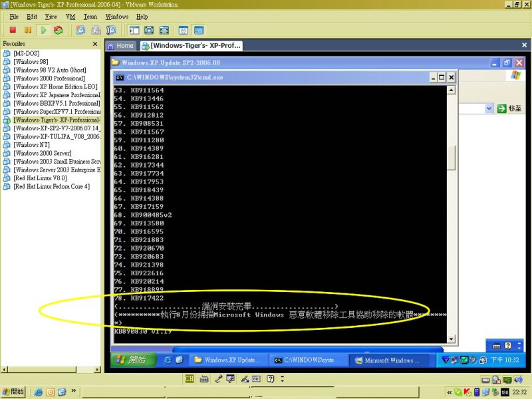Click host Internet Explorer quick launch icon
The height and width of the screenshot is (399, 532).
[x=39, y=392]
